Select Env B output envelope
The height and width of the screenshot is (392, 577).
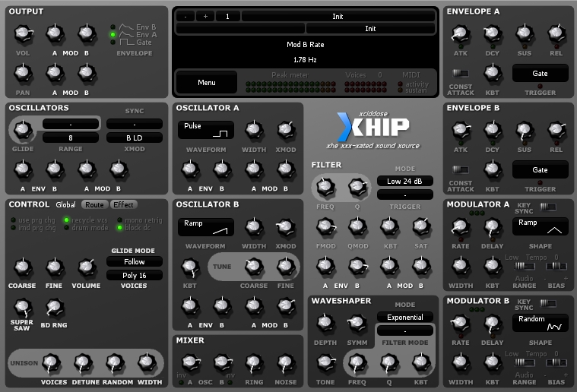[x=134, y=27]
